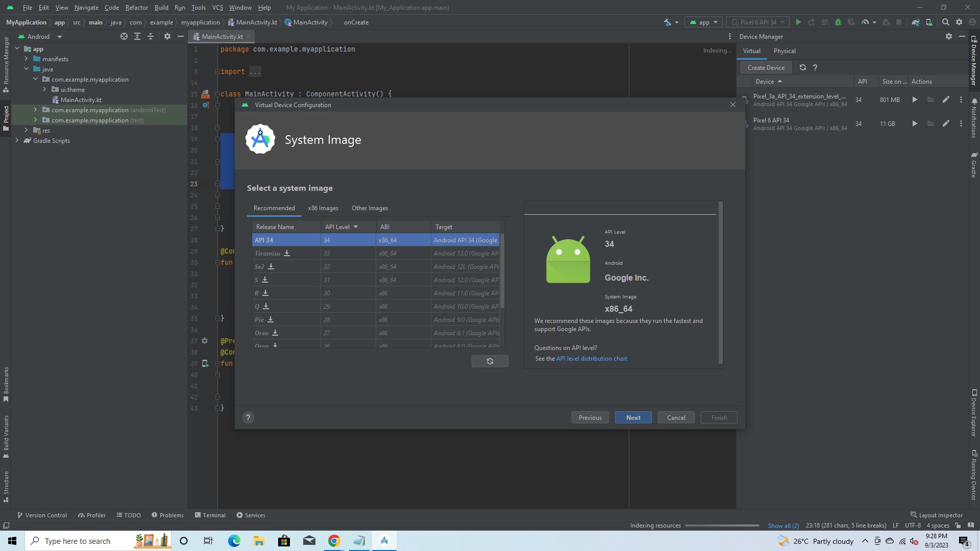Image resolution: width=980 pixels, height=551 pixels.
Task: Open the Profile app speedometer icon
Action: [865, 22]
